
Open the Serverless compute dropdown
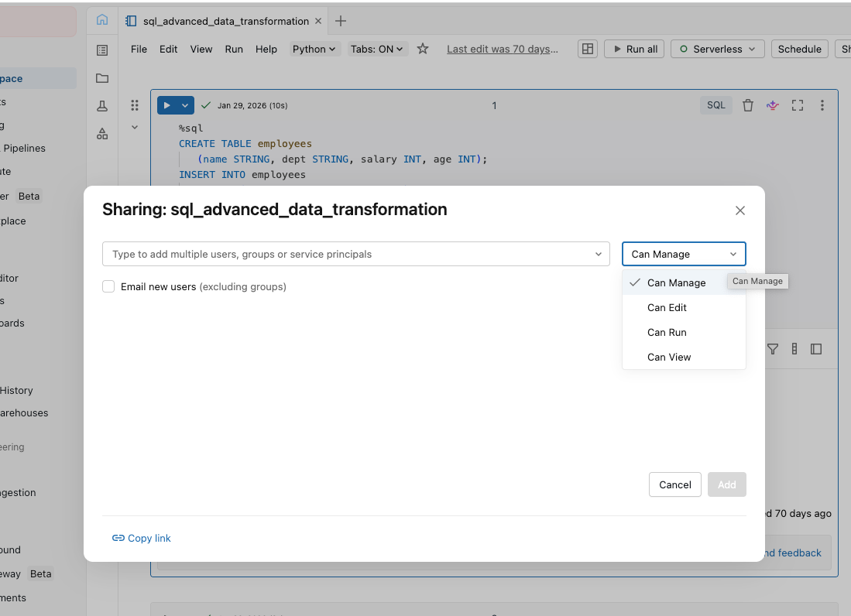[718, 49]
